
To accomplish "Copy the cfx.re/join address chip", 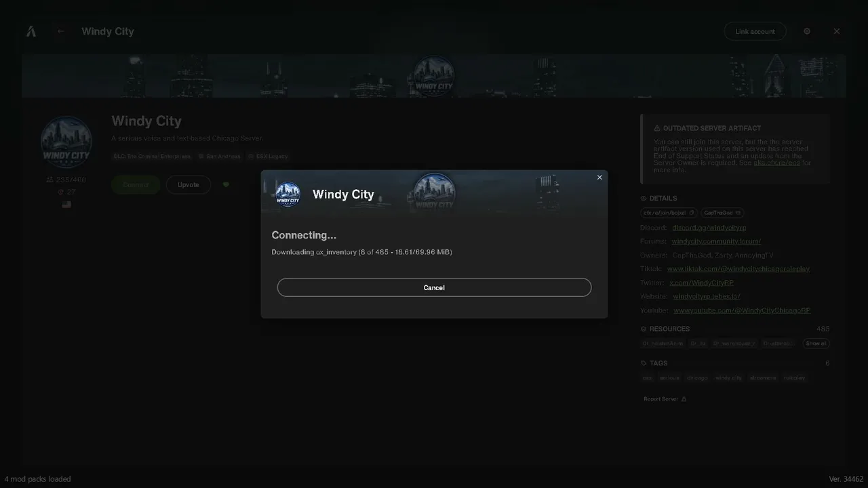I will coord(669,213).
